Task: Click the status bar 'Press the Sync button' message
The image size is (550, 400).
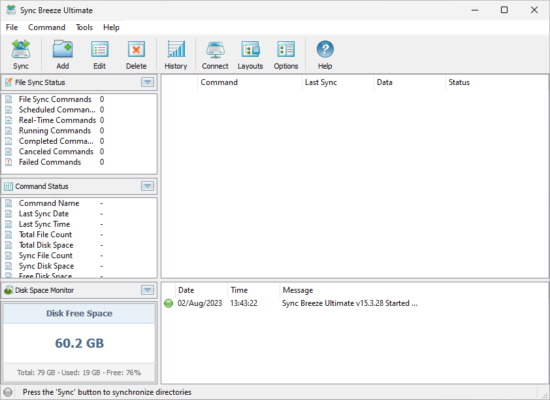Action: [107, 392]
